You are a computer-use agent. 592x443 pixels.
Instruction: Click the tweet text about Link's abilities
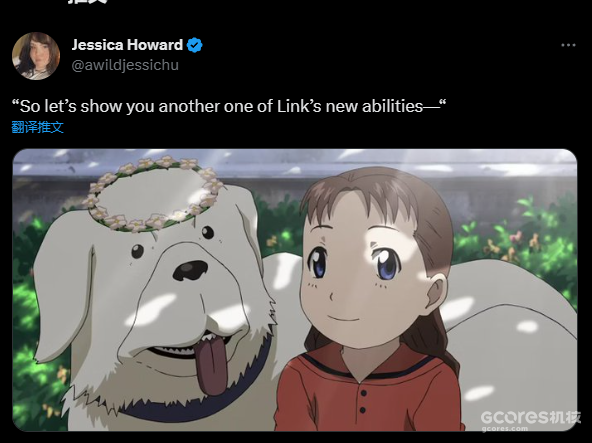coord(229,107)
